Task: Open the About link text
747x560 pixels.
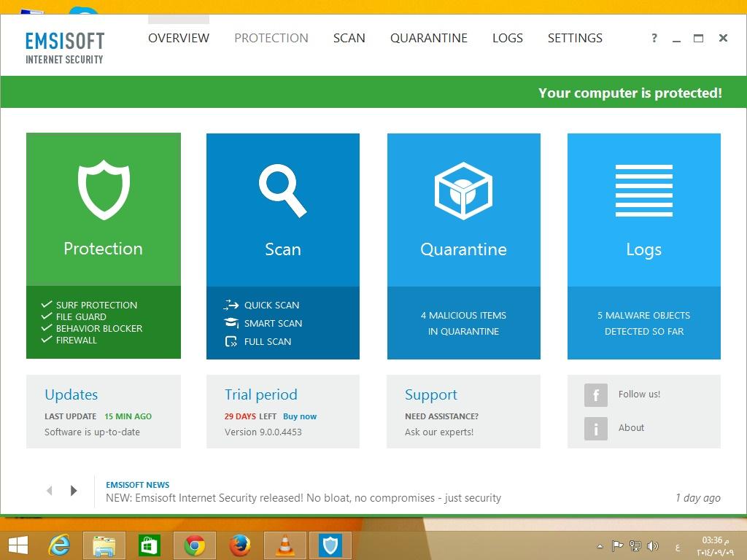Action: click(631, 427)
